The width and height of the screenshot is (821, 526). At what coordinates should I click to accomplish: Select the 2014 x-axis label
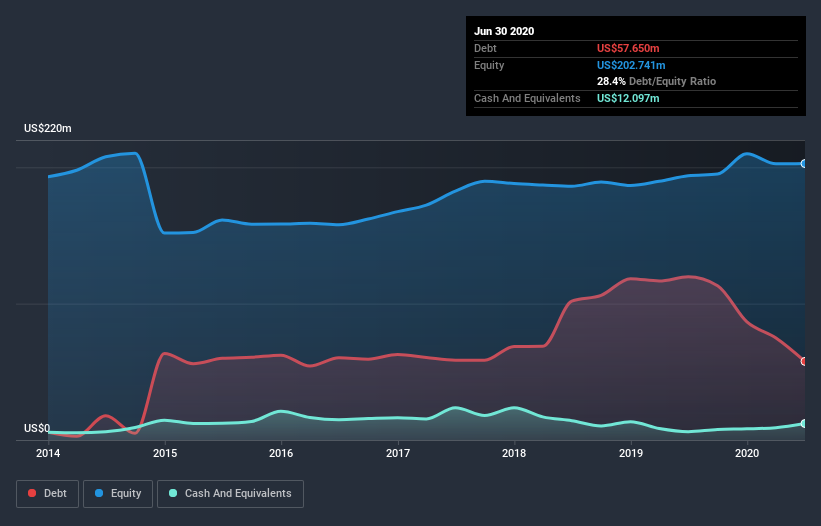pyautogui.click(x=48, y=453)
